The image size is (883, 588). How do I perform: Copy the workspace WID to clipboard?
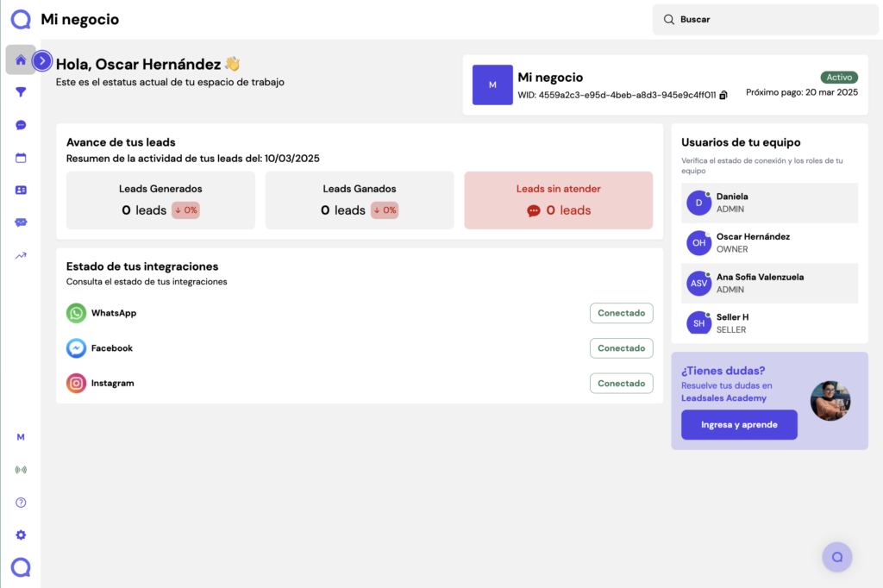[723, 95]
